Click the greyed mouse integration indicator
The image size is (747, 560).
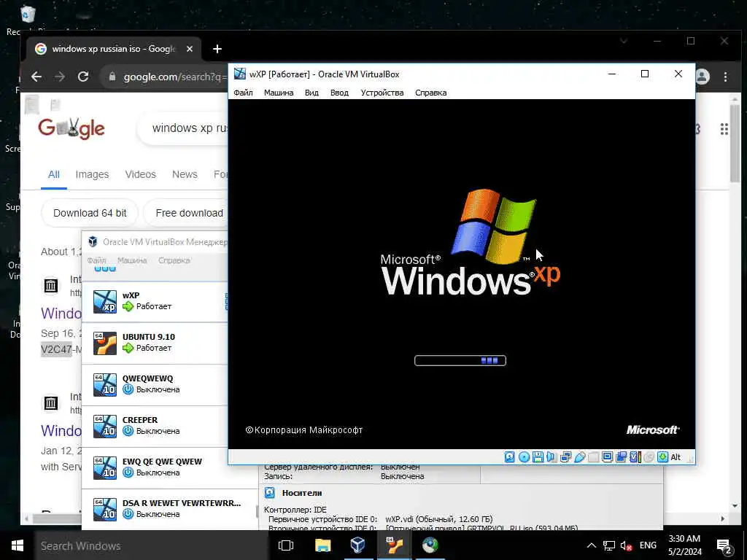pos(649,457)
